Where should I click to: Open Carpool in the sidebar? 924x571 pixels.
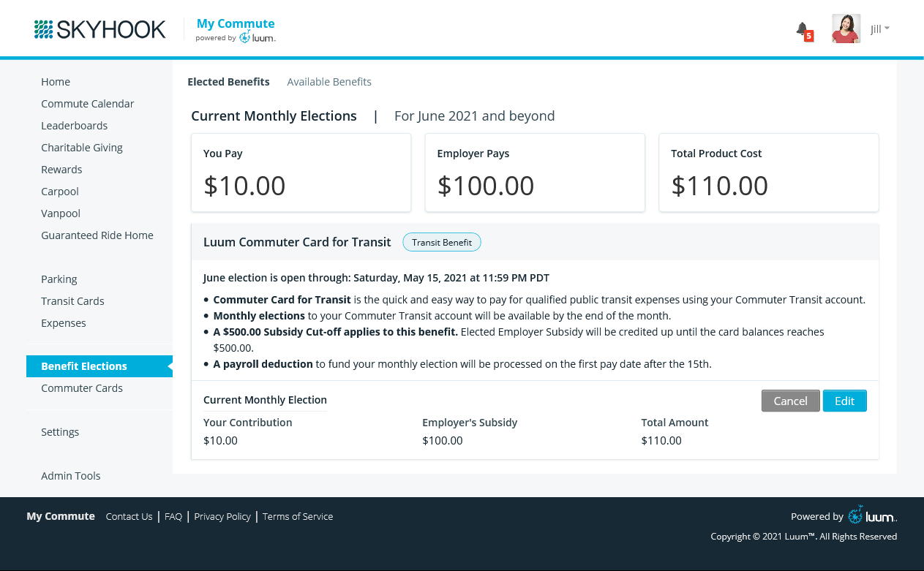[60, 192]
